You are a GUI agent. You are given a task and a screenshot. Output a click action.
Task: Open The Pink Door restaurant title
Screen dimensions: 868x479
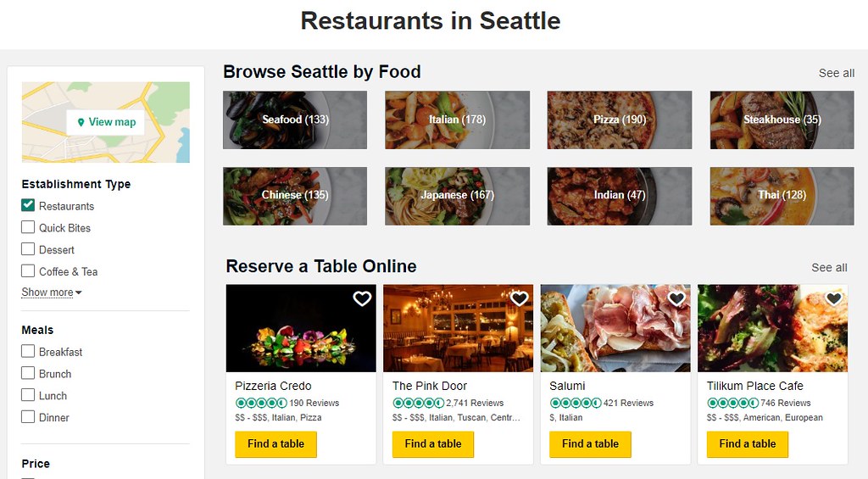(430, 386)
